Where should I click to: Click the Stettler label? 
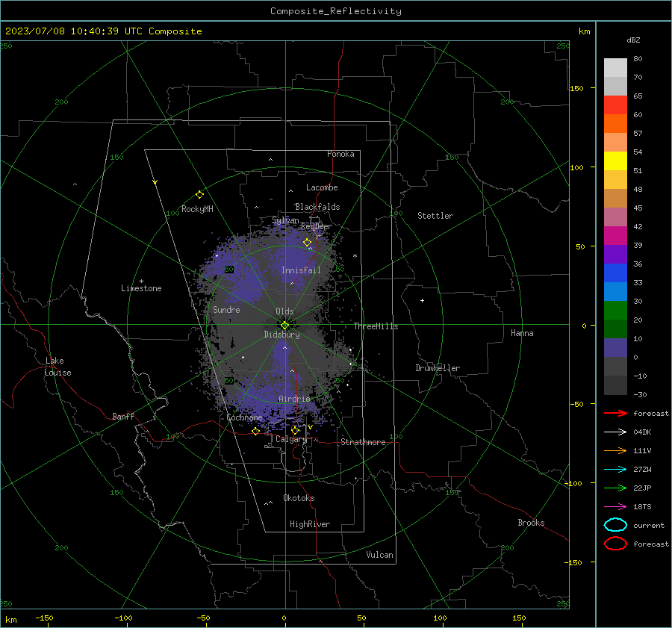click(x=435, y=216)
